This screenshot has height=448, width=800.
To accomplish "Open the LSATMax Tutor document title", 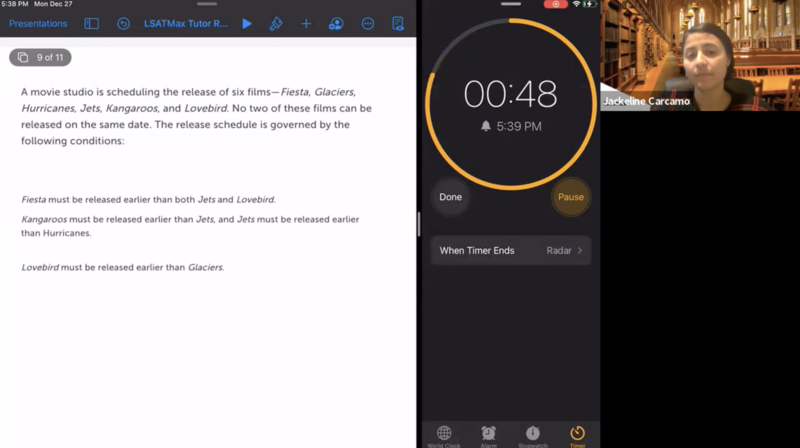I will pyautogui.click(x=185, y=23).
